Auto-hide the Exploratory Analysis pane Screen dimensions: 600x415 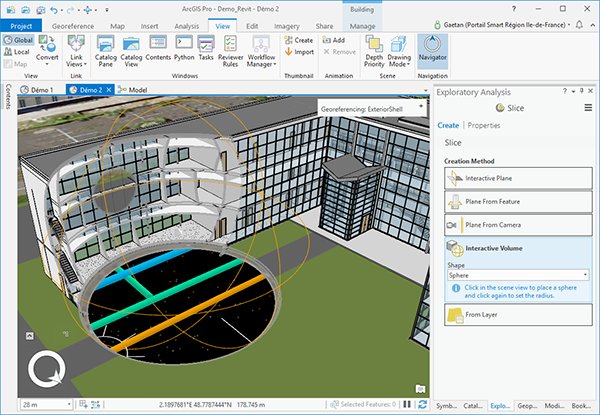pyautogui.click(x=582, y=91)
